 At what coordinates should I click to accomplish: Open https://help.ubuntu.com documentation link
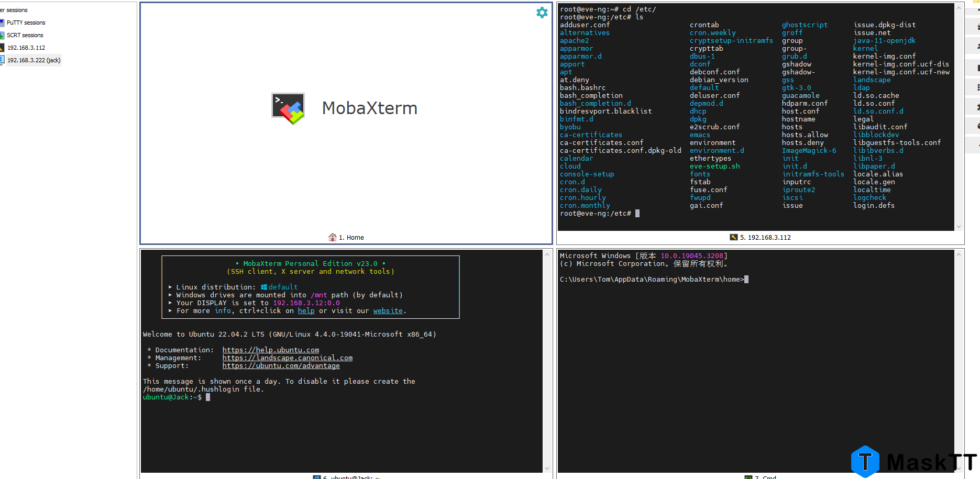[x=271, y=350]
